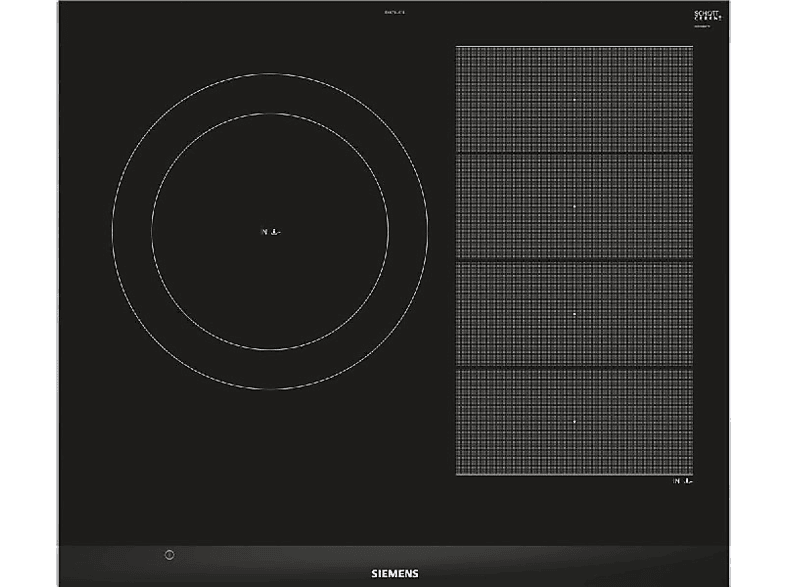This screenshot has height=587, width=786.
Task: Click the divider between second and third flex segments
Action: pyautogui.click(x=574, y=261)
